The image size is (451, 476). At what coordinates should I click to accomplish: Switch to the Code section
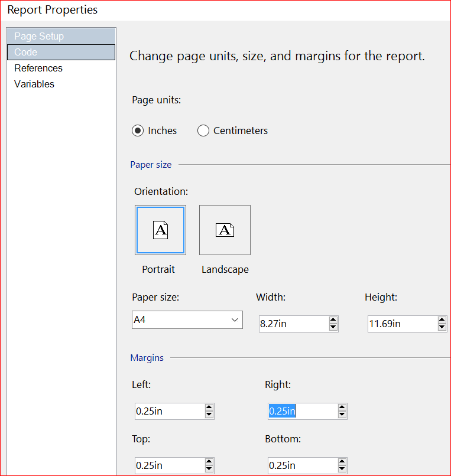[26, 52]
